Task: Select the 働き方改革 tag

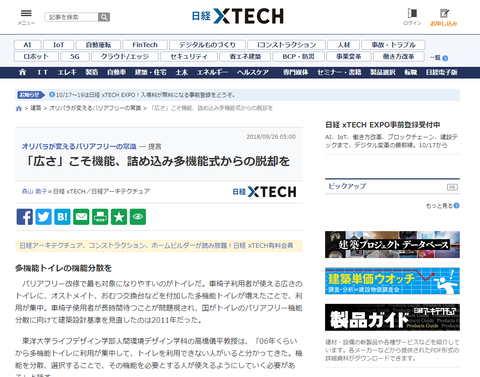Action: click(x=398, y=56)
